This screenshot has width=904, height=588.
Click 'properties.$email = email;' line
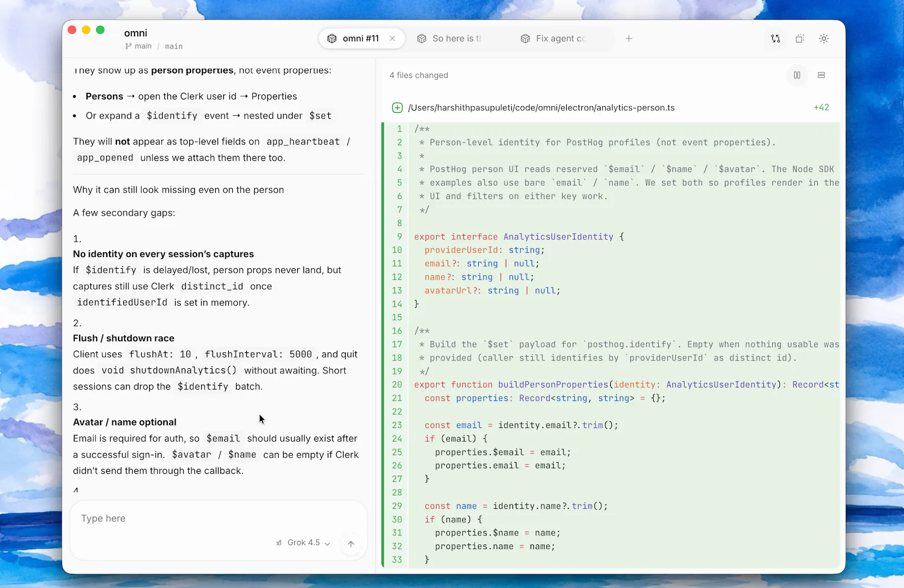pyautogui.click(x=503, y=452)
